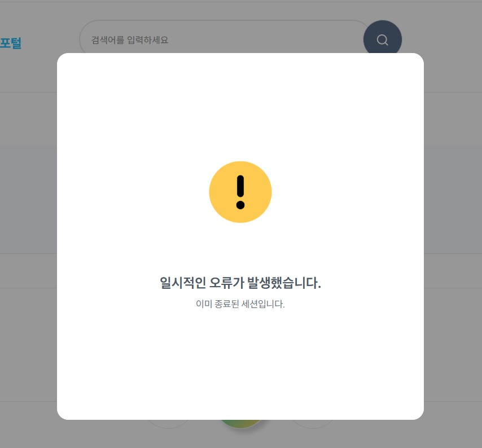Image resolution: width=482 pixels, height=448 pixels.
Task: Open the 포털 logo link
Action: tap(11, 42)
